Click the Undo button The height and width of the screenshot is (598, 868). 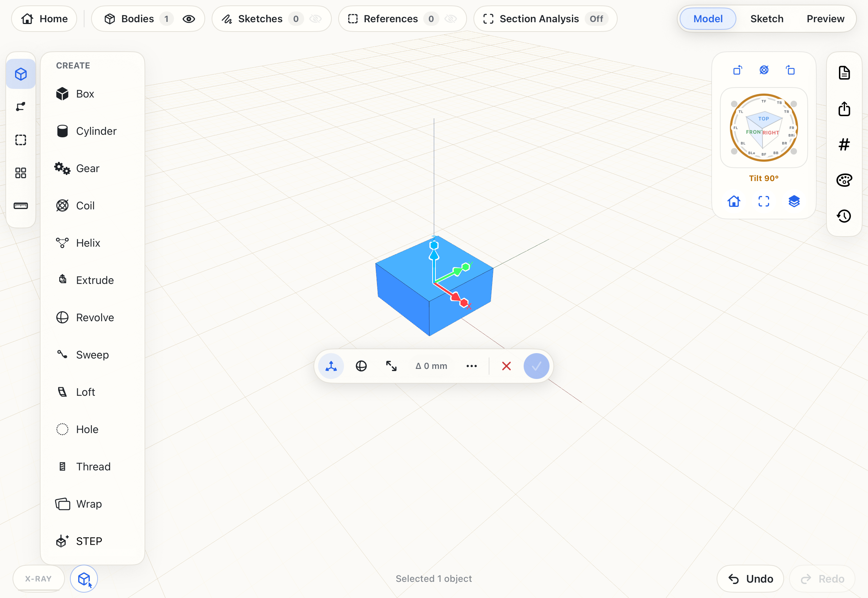[750, 579]
